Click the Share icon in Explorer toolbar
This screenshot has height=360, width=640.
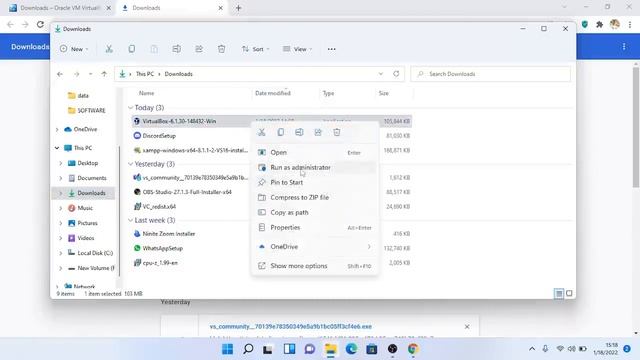pyautogui.click(x=199, y=49)
